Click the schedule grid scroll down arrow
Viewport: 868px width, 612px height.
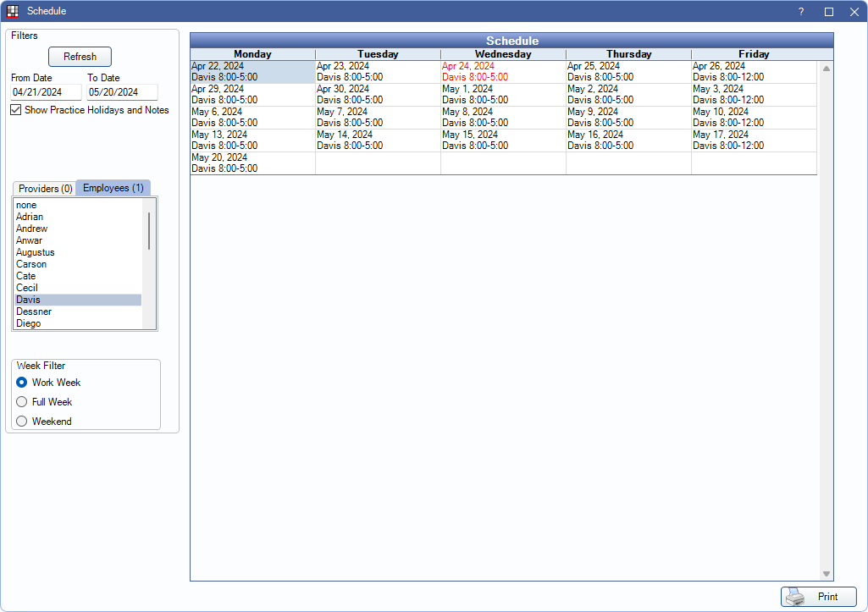826,574
